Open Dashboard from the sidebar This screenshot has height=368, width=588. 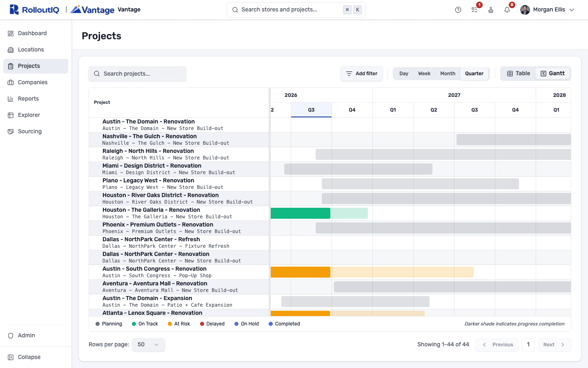(36, 34)
